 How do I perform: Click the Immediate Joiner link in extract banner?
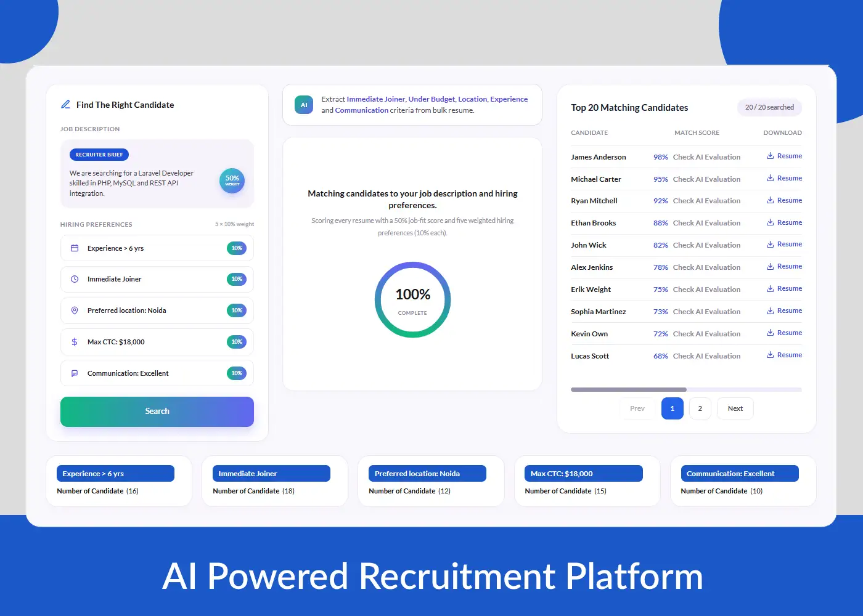pos(376,99)
